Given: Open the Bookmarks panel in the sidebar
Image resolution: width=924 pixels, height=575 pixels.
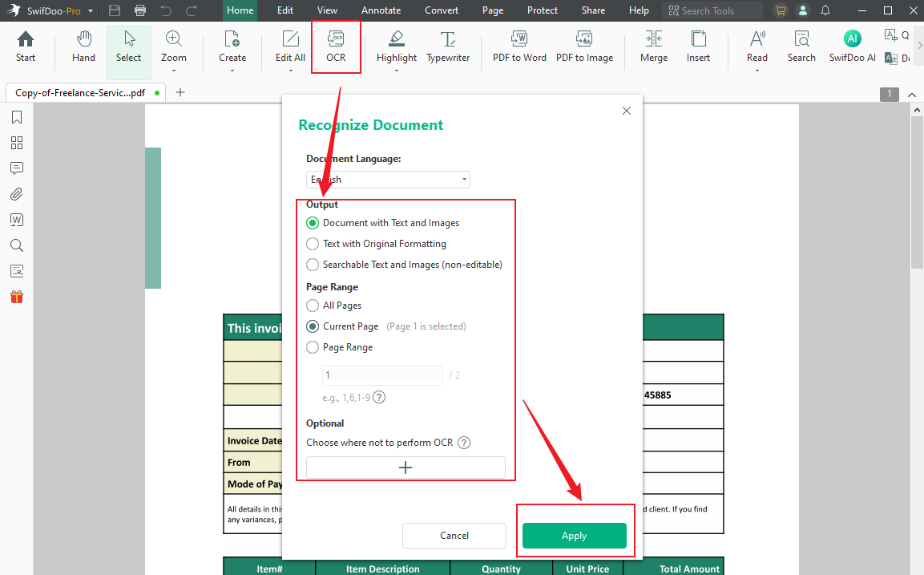Looking at the screenshot, I should [17, 117].
